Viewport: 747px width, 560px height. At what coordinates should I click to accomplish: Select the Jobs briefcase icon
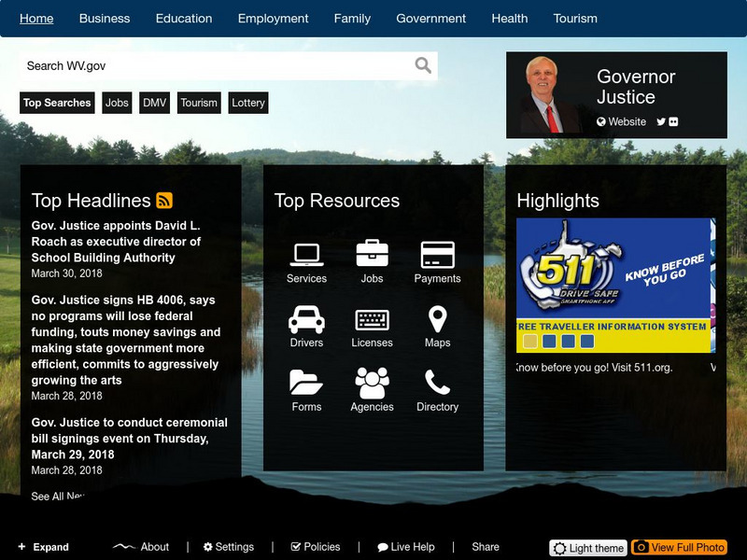tap(372, 254)
